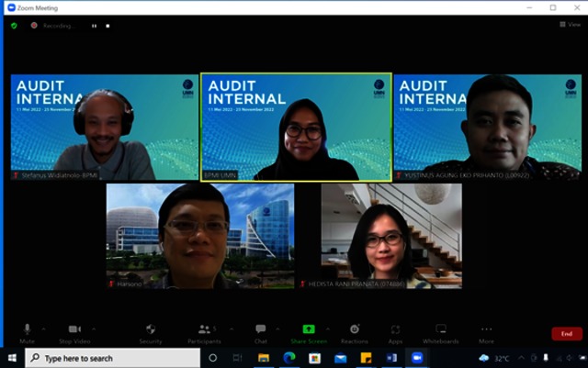Open share options arrow beside Share Screen

(328, 329)
